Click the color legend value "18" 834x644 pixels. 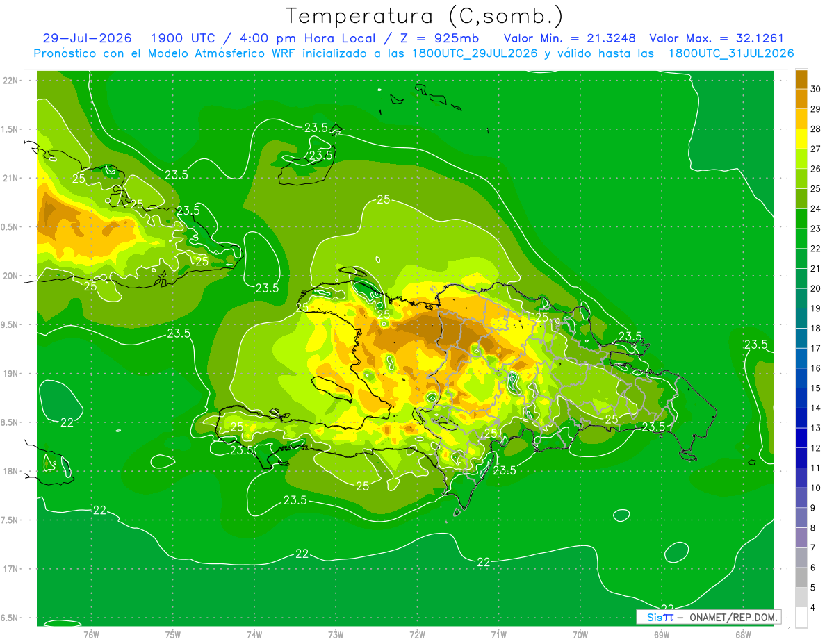coord(816,329)
